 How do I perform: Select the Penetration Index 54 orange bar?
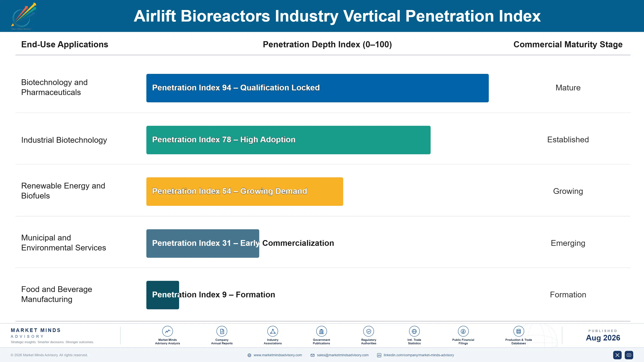coord(245,192)
